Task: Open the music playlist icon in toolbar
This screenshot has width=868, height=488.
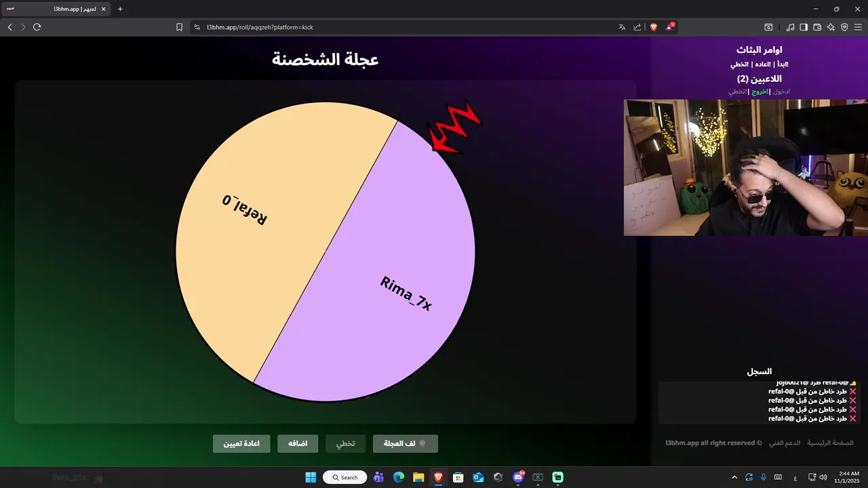Action: point(790,27)
